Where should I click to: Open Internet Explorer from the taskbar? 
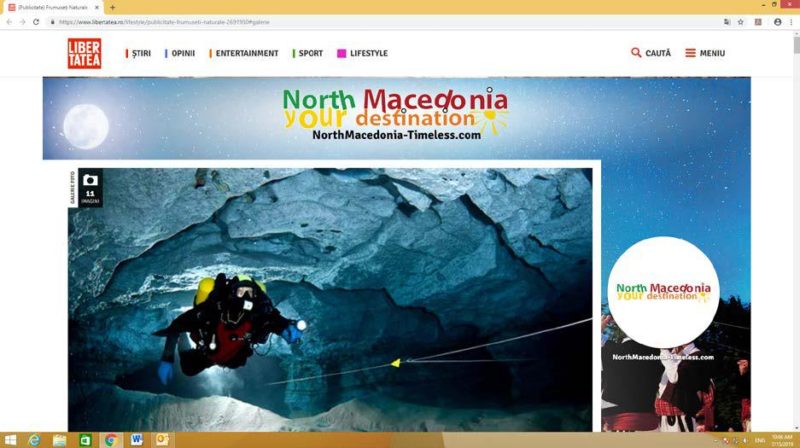pyautogui.click(x=34, y=440)
